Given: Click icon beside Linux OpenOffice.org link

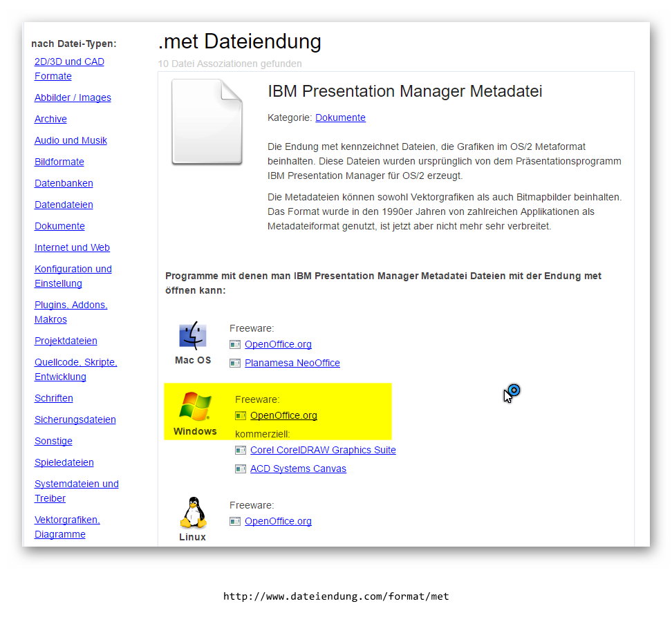Looking at the screenshot, I should [235, 521].
